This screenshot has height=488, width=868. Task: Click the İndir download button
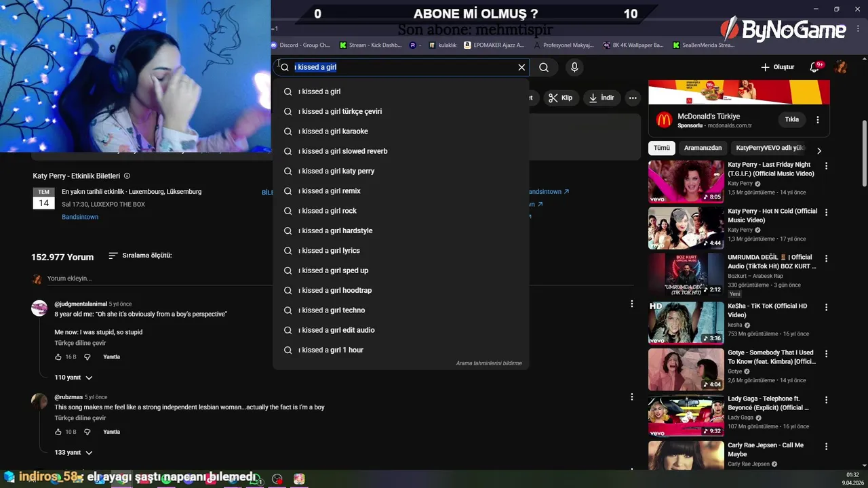point(601,98)
